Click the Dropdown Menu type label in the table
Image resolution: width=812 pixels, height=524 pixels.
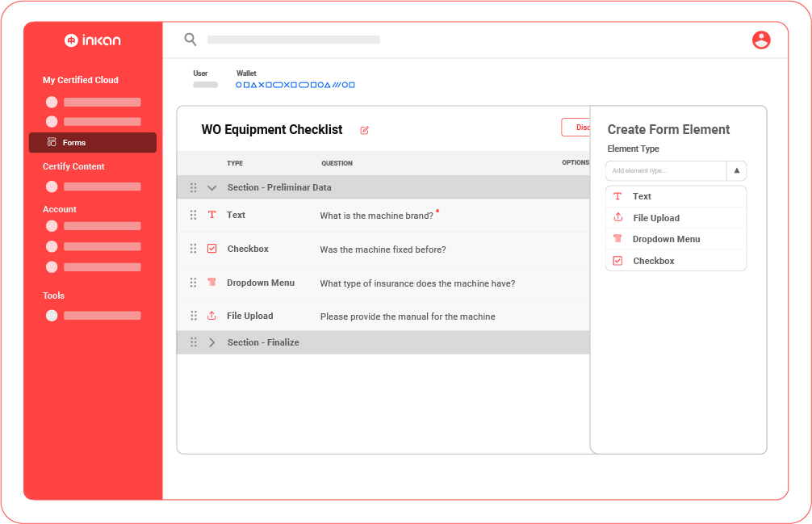click(x=261, y=283)
